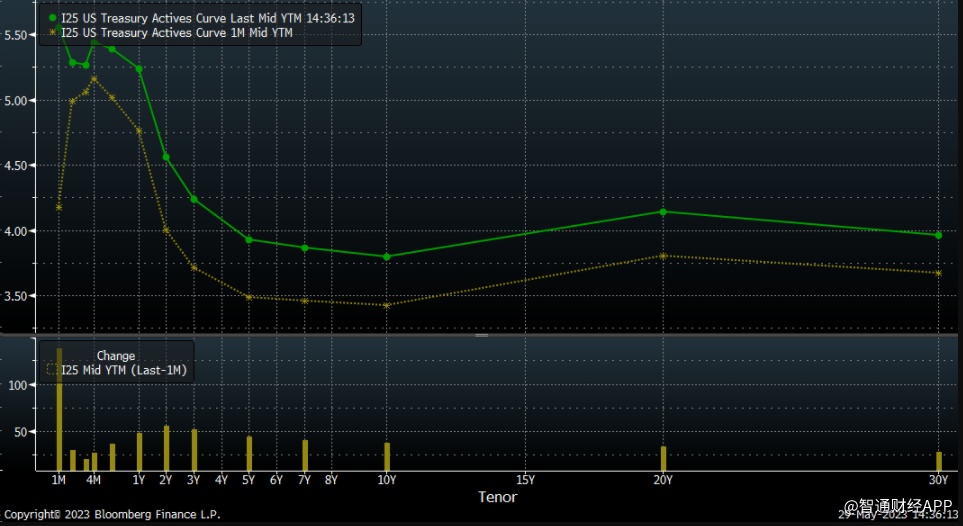Click the dashed box icon beside I25 Mid YTM (Last-1M)
Screen dimensions: 963x526
point(52,370)
